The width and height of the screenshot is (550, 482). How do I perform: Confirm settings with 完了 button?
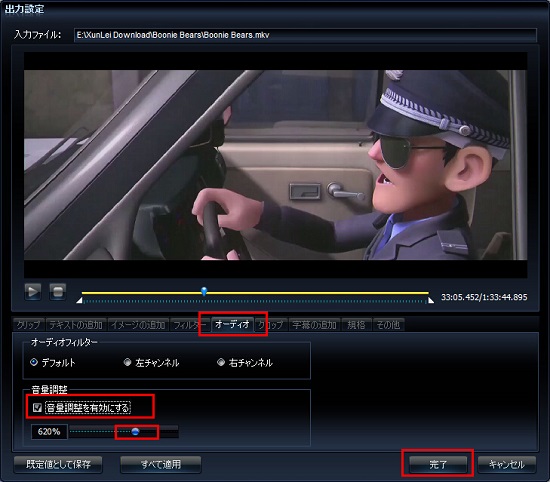(438, 464)
